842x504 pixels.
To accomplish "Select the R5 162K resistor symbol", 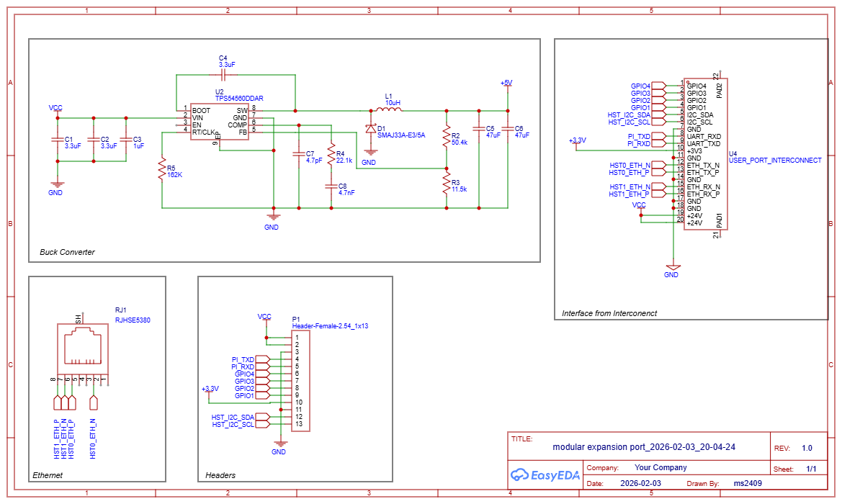I will (x=161, y=168).
